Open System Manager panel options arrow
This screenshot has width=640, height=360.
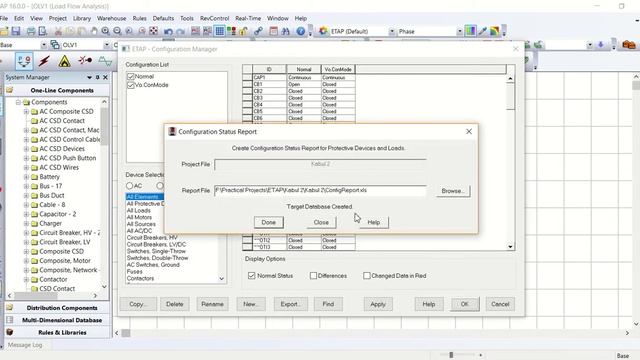89,77
